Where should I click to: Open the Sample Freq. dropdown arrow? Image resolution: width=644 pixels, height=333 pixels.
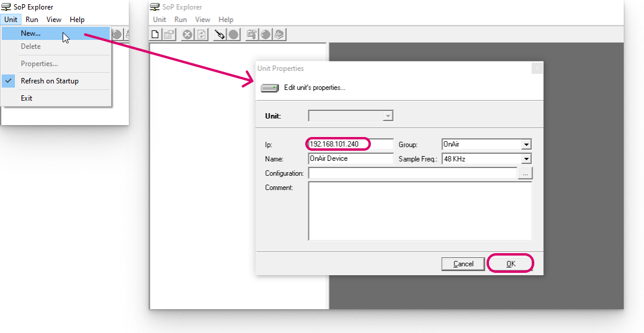525,159
